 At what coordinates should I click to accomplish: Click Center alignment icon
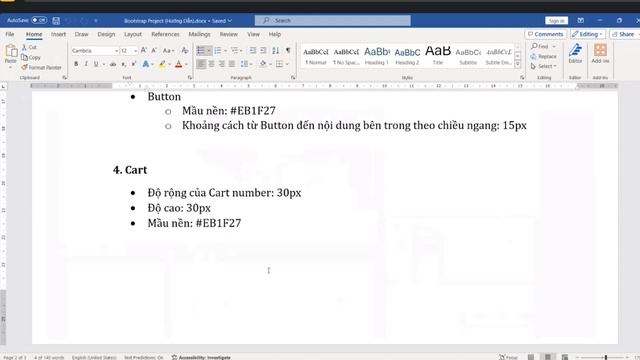211,64
